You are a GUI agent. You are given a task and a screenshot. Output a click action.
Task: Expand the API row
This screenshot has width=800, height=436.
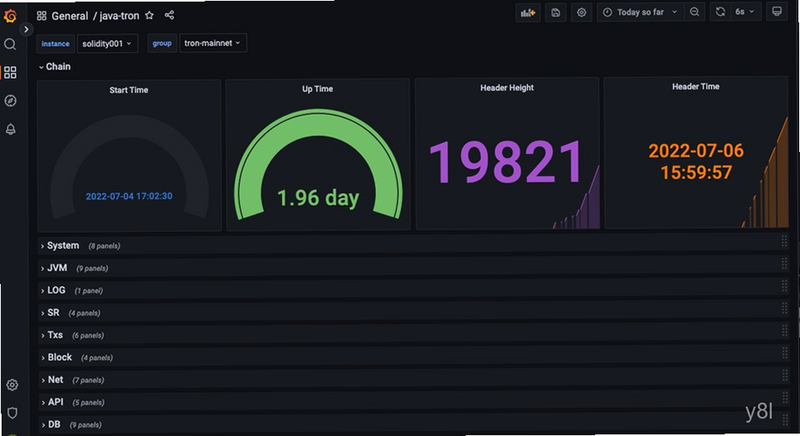52,402
